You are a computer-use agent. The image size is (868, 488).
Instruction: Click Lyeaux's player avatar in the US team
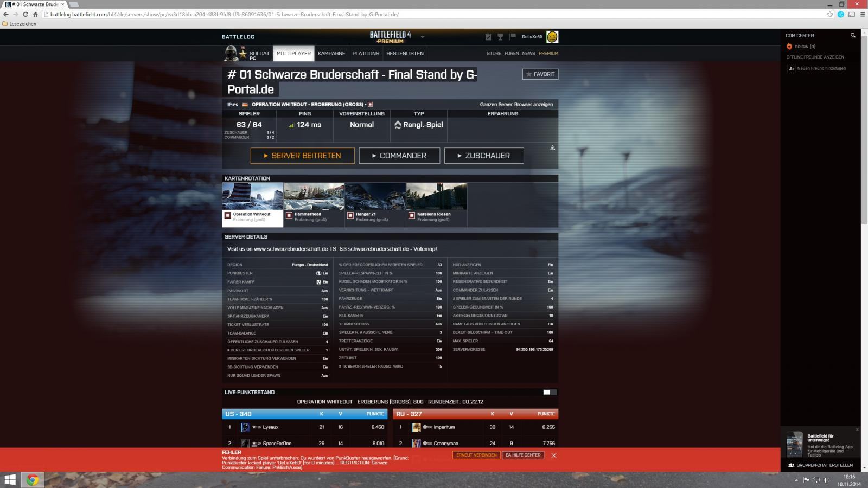pos(245,427)
